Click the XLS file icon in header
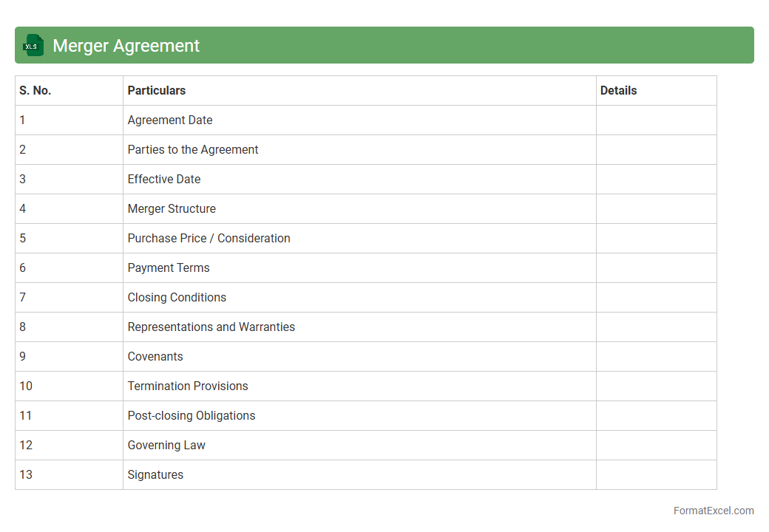 pyautogui.click(x=33, y=45)
